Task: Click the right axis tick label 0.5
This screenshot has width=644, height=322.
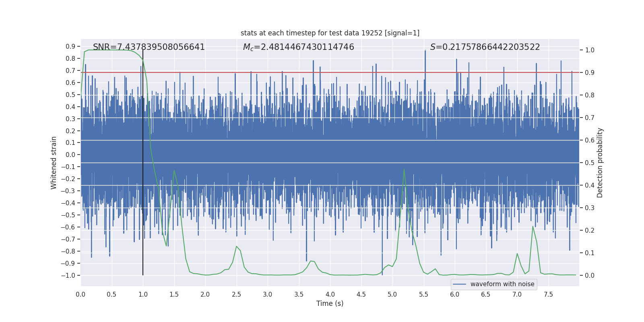Action: (x=590, y=163)
